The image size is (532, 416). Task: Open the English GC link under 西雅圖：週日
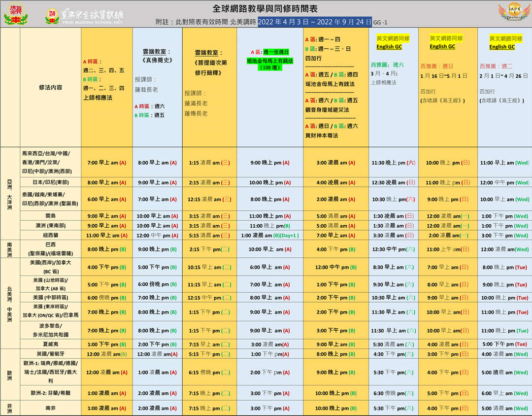442,46
